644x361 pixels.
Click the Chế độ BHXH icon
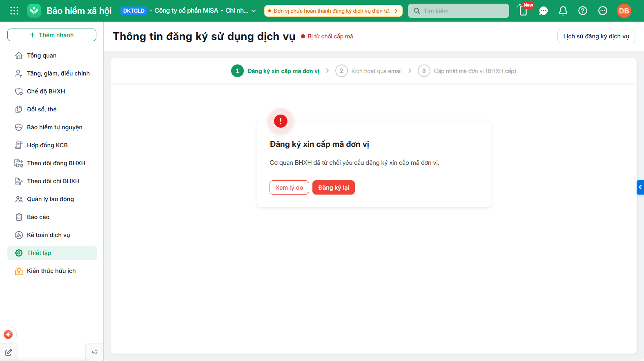tap(19, 91)
